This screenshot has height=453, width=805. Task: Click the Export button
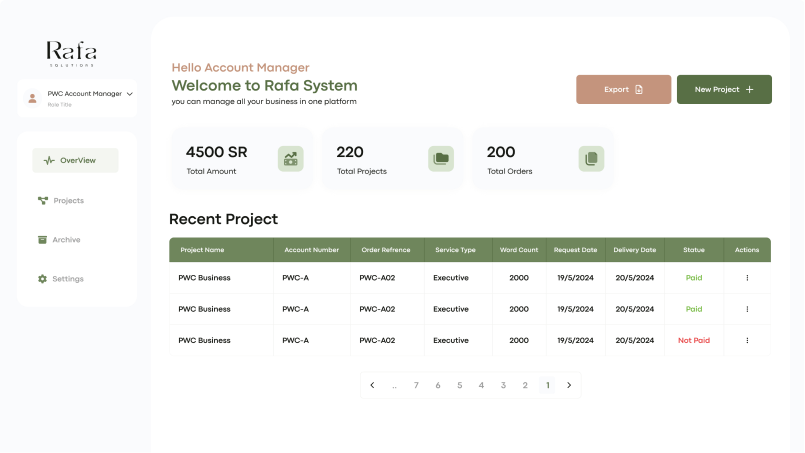[x=623, y=89]
